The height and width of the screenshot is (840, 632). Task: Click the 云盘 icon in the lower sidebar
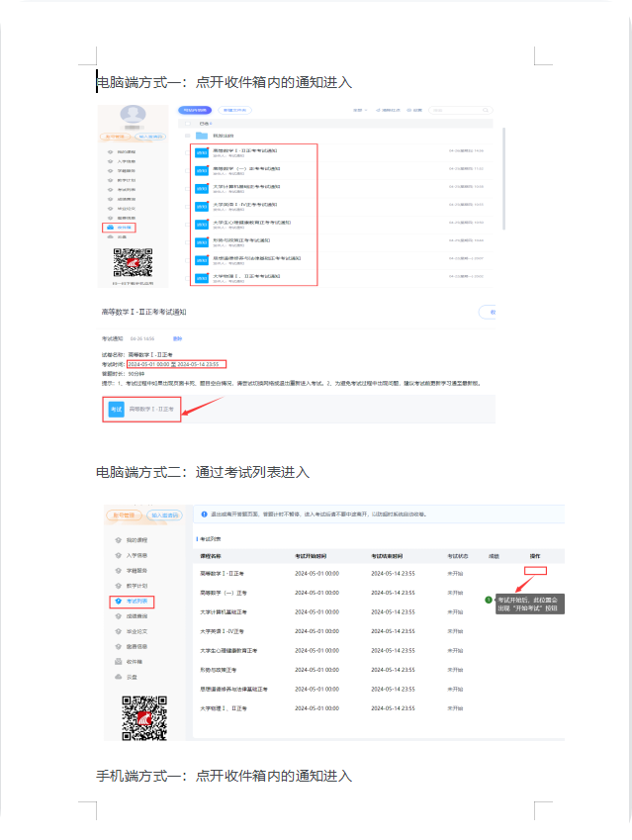click(x=117, y=676)
